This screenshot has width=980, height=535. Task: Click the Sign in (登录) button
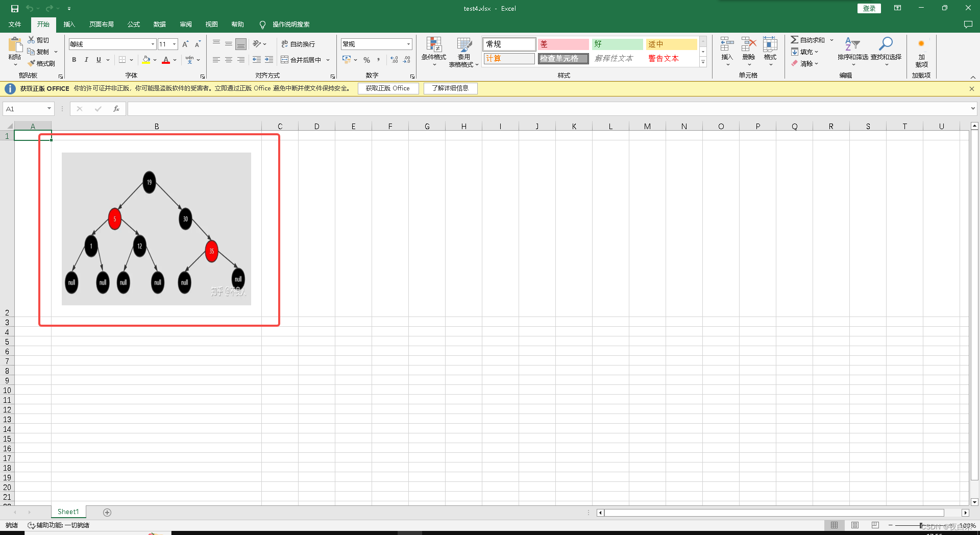click(869, 8)
